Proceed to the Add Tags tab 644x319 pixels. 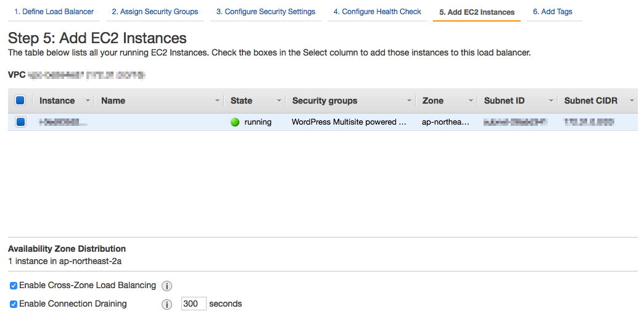553,12
